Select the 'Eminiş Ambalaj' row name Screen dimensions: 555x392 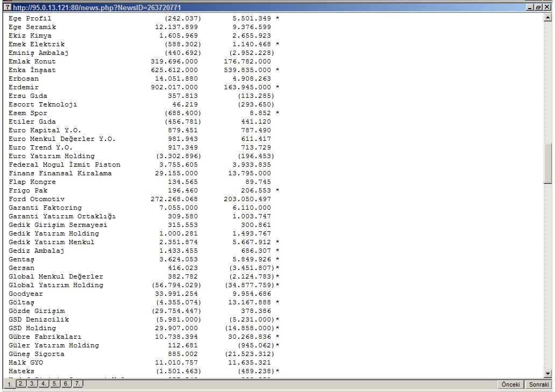(x=39, y=53)
